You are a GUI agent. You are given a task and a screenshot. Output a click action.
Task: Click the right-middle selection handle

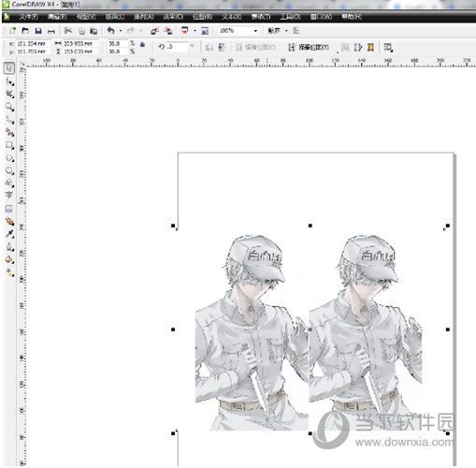pos(448,329)
